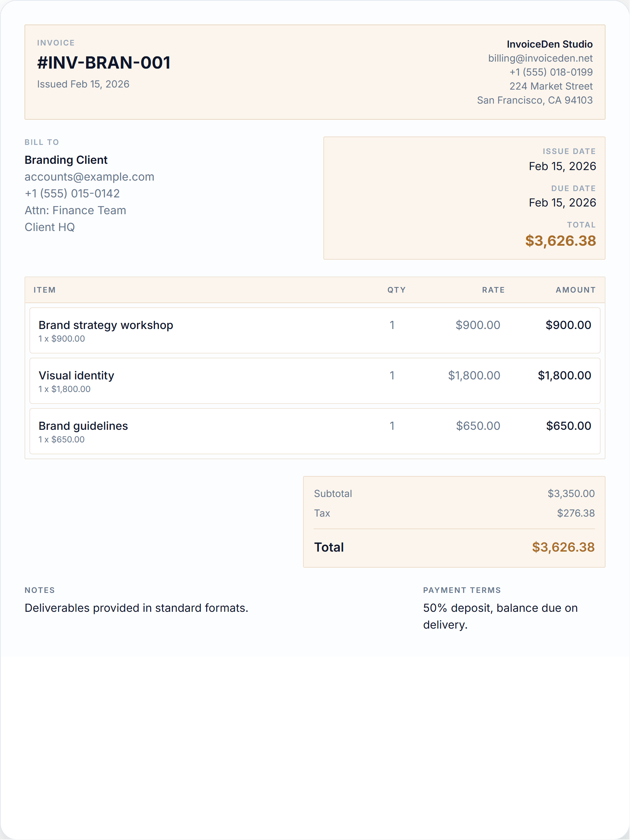
Task: Click the Notes text about deliverables
Action: coord(136,608)
